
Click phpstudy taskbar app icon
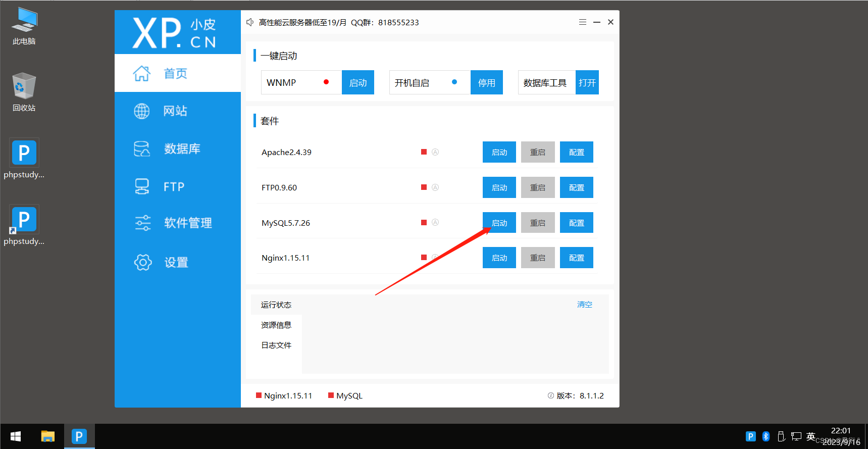click(79, 436)
